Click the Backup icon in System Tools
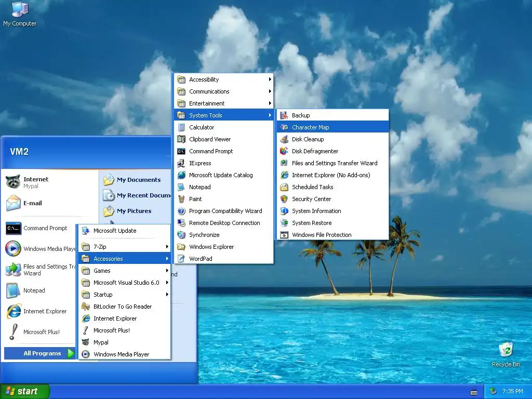This screenshot has height=399, width=532. coord(284,115)
